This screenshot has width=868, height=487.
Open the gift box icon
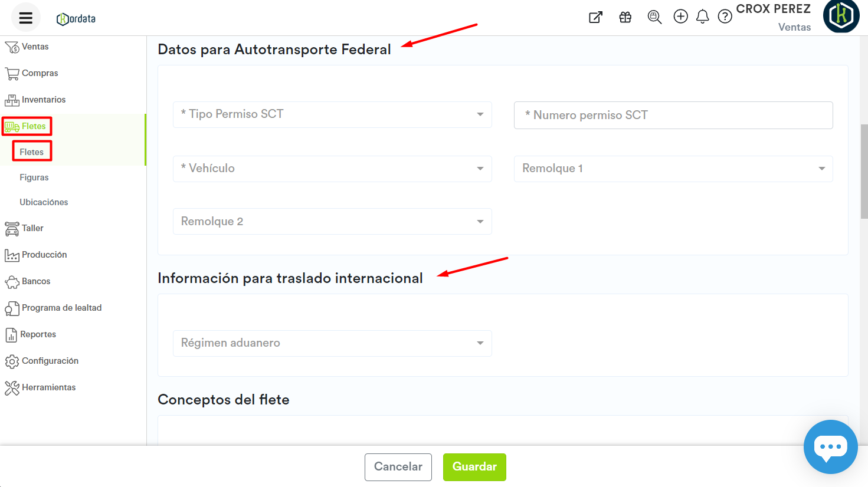625,17
